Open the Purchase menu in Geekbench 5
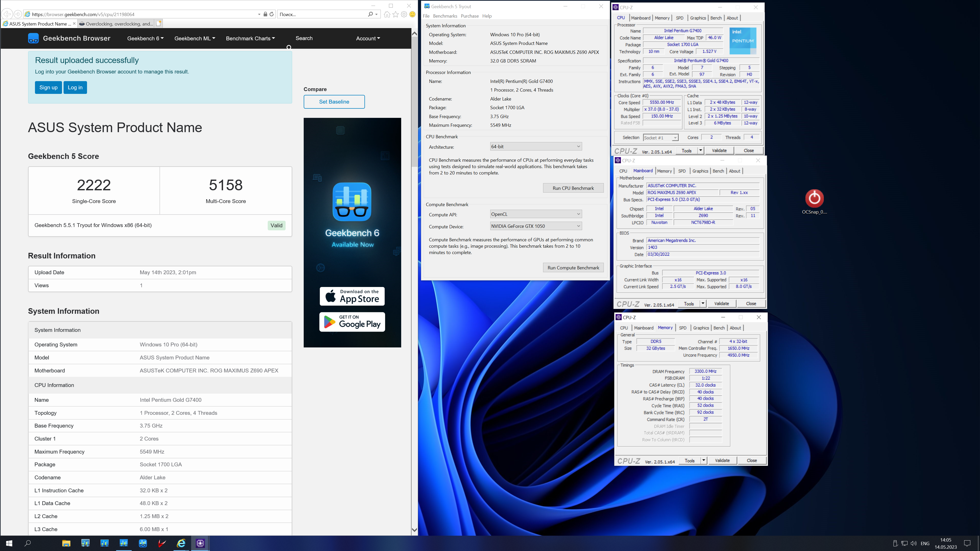Screen dimensions: 980x551 (x=470, y=16)
